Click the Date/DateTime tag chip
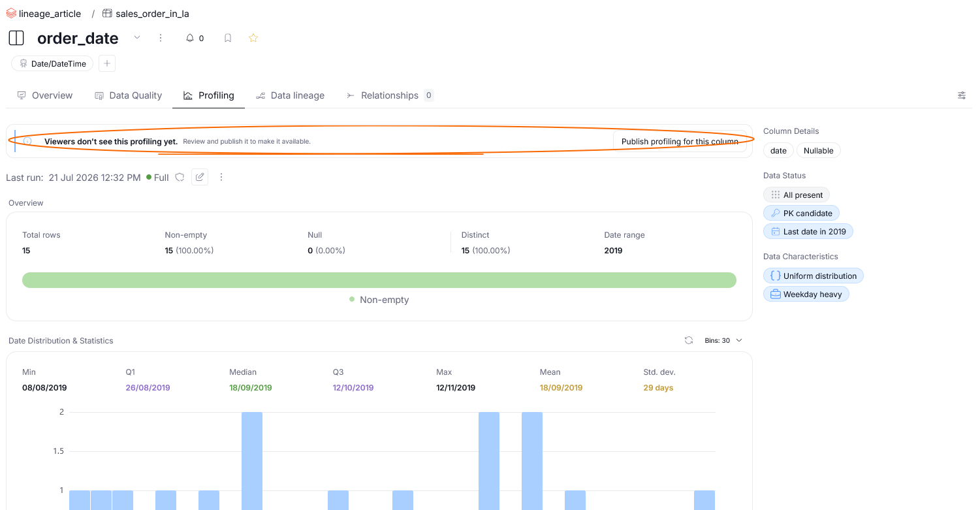Viewport: 980px width, 510px height. (53, 63)
